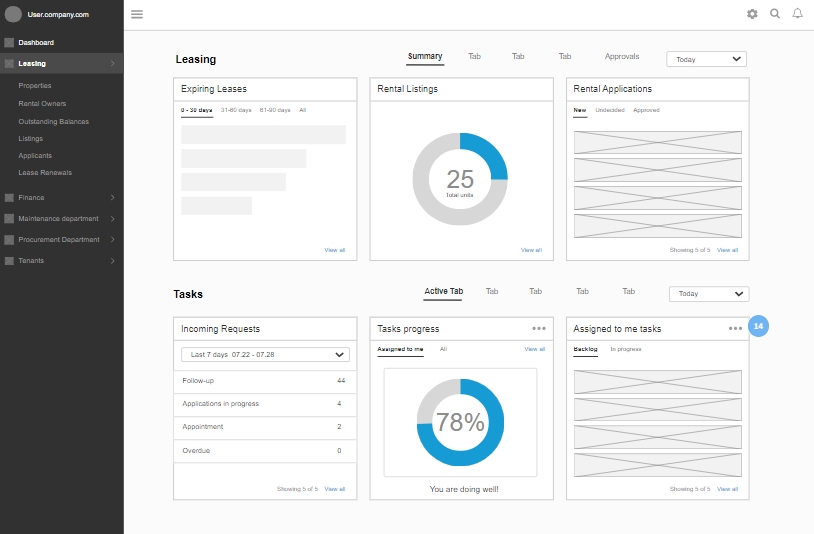Expand the Procurement Department chevron
This screenshot has width=814, height=534.
coord(113,240)
